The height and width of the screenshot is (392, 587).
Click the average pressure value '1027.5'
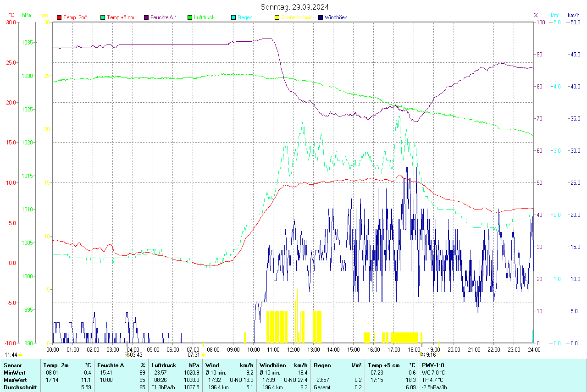[191, 387]
